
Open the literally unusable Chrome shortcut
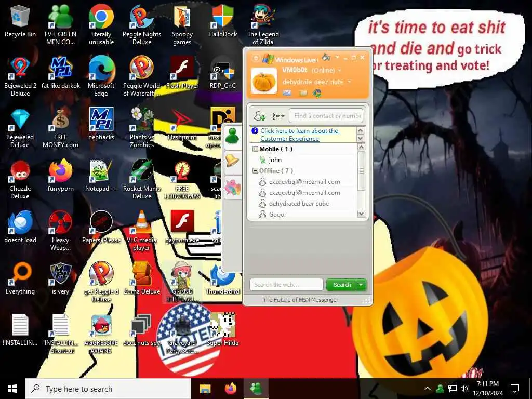coord(101,25)
